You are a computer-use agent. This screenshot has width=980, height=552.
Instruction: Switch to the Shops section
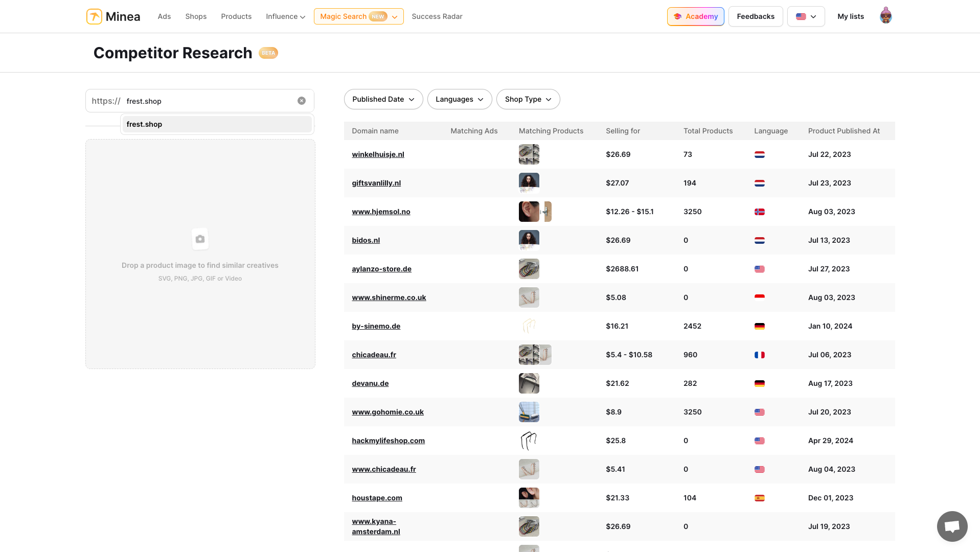(196, 16)
